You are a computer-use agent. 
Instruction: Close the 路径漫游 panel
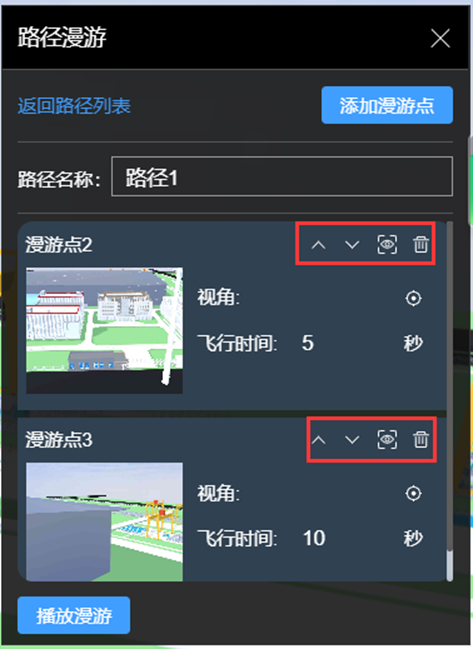pos(440,38)
